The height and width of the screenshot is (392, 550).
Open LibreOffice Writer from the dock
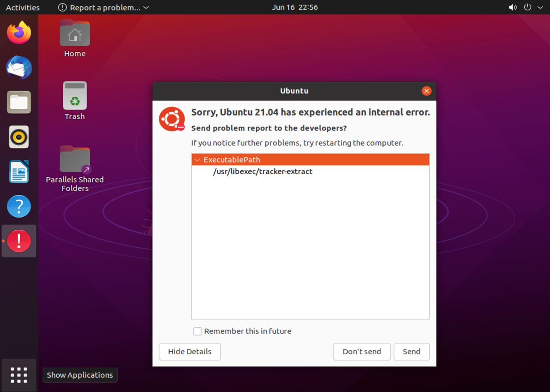[x=19, y=172]
